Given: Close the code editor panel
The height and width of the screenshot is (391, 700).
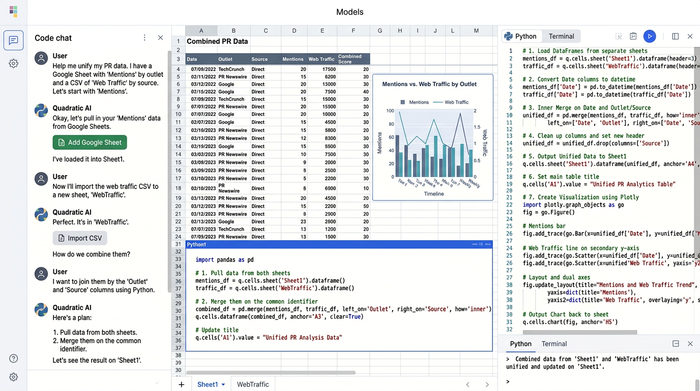Looking at the screenshot, I should point(690,36).
